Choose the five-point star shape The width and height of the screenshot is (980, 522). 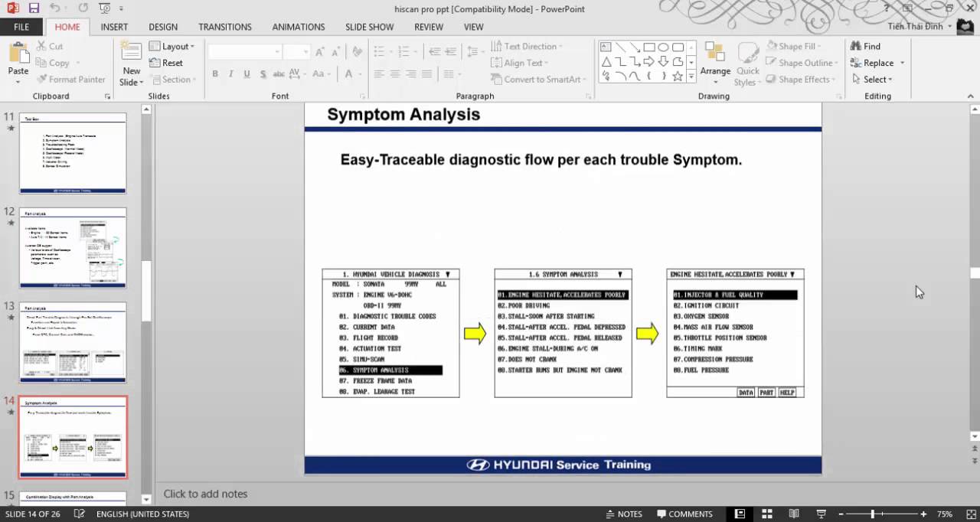tap(678, 77)
